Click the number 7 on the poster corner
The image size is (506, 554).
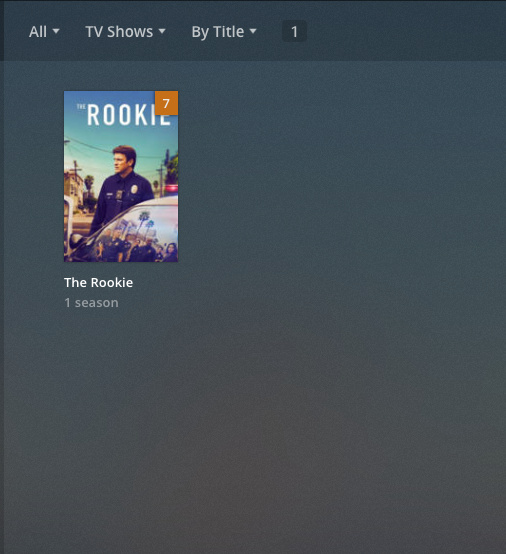[166, 104]
